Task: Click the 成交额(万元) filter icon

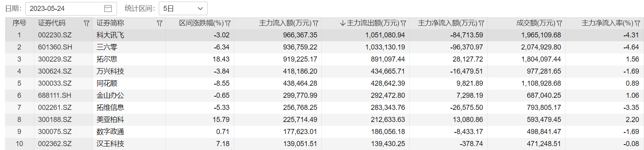Action: point(560,23)
